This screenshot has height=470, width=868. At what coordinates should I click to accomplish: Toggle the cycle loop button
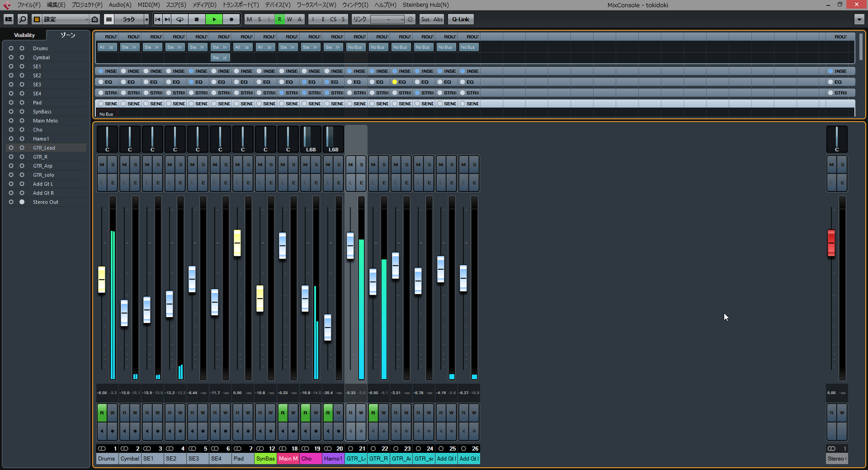click(x=180, y=19)
